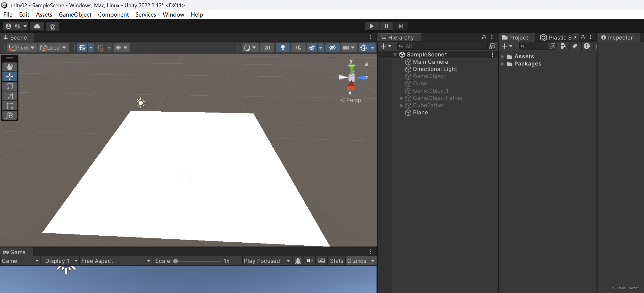This screenshot has width=644, height=293.
Task: Open the File menu
Action: click(8, 14)
